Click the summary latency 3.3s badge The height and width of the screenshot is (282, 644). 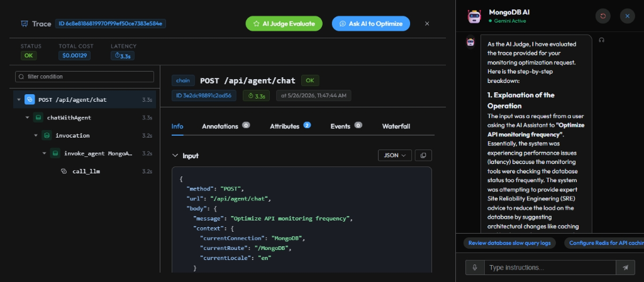coord(123,56)
